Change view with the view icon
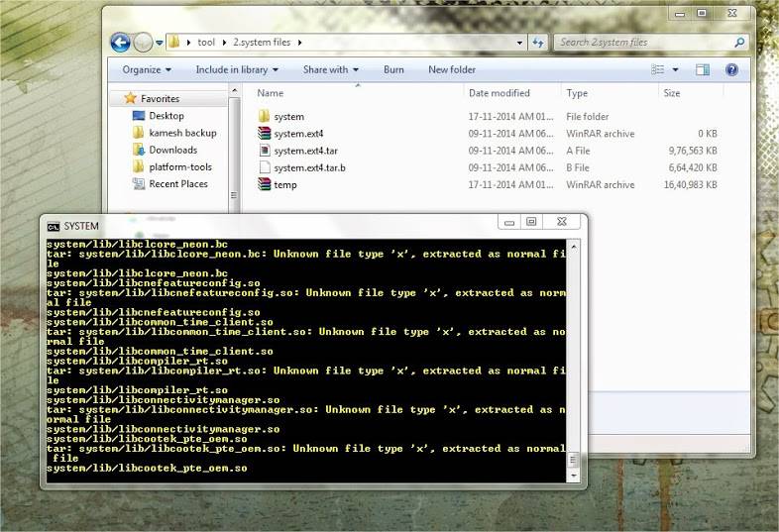This screenshot has height=532, width=779. [x=658, y=70]
